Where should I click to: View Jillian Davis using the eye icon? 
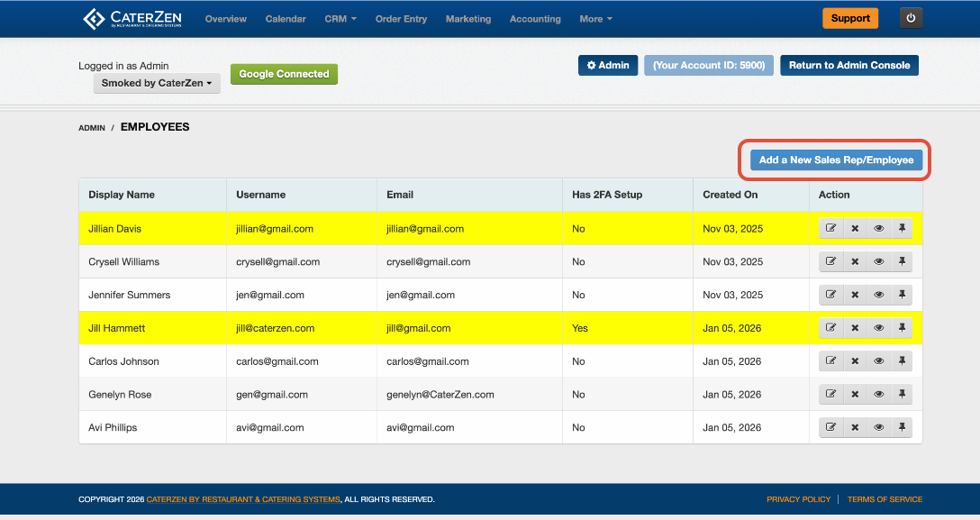click(x=879, y=228)
